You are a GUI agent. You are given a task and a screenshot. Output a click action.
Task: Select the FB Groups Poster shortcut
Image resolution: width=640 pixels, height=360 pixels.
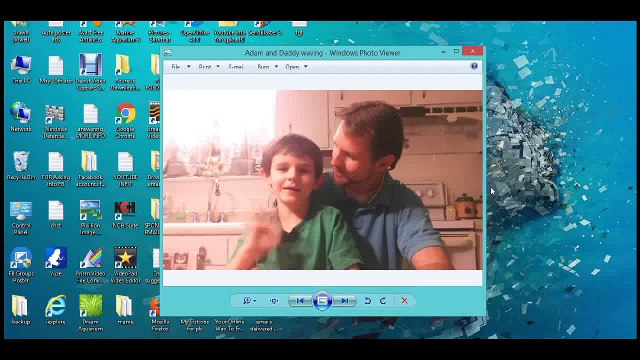point(21,265)
